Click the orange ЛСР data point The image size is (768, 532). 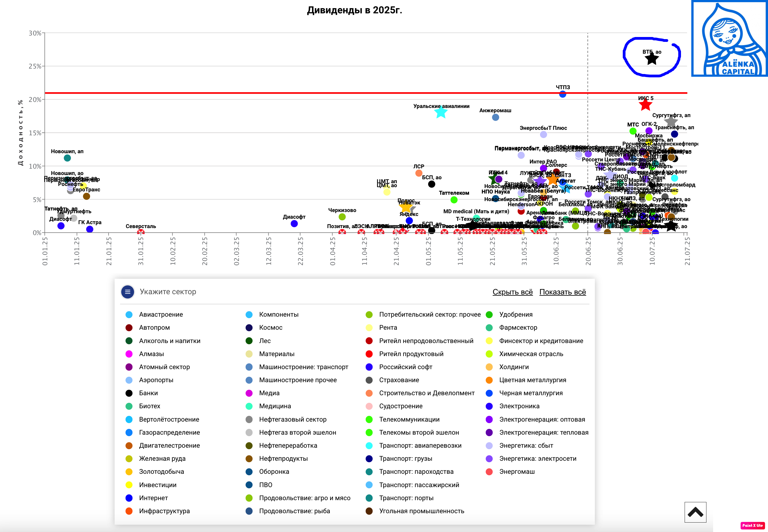[419, 173]
